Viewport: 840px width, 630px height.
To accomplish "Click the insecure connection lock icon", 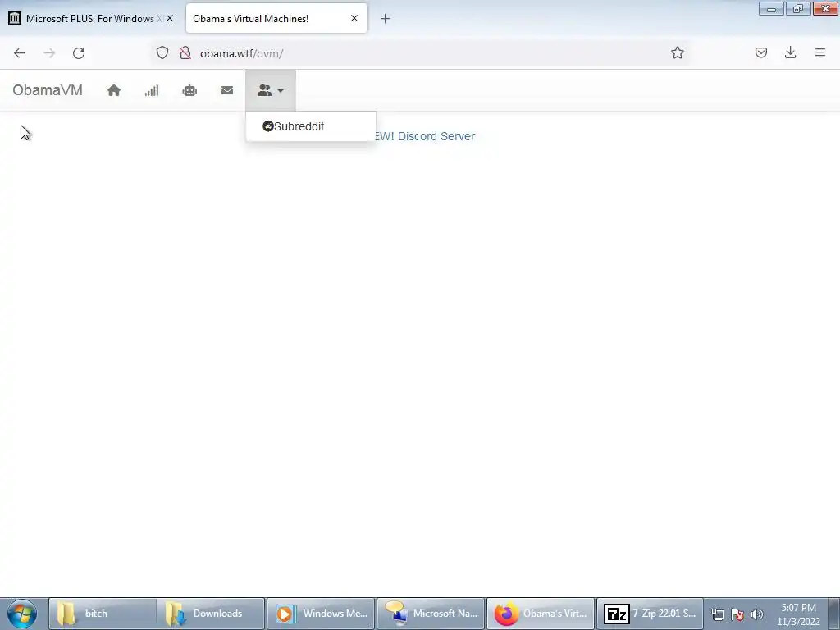I will click(x=185, y=52).
